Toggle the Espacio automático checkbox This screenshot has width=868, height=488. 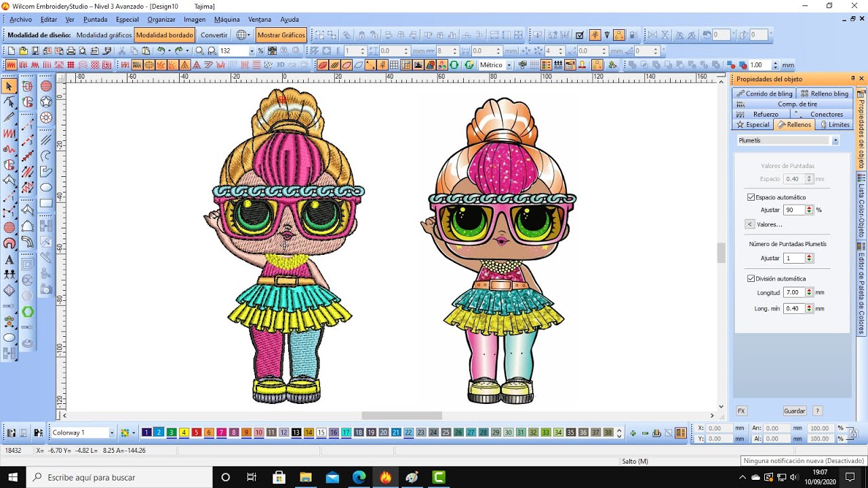[751, 197]
